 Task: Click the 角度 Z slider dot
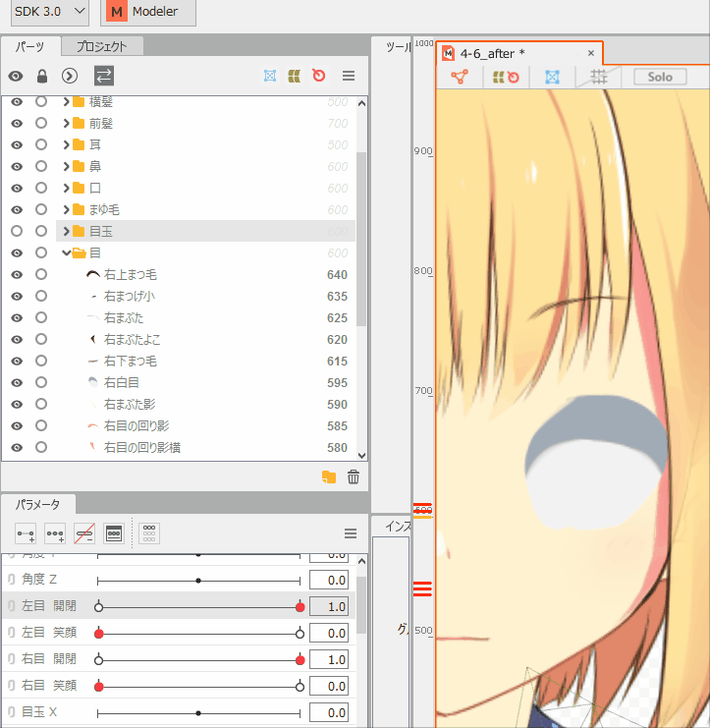198,581
